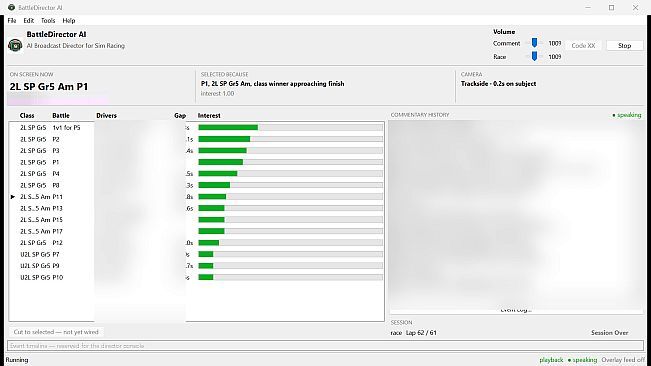Image resolution: width=651 pixels, height=366 pixels.
Task: Click the Code XX button
Action: pyautogui.click(x=583, y=46)
